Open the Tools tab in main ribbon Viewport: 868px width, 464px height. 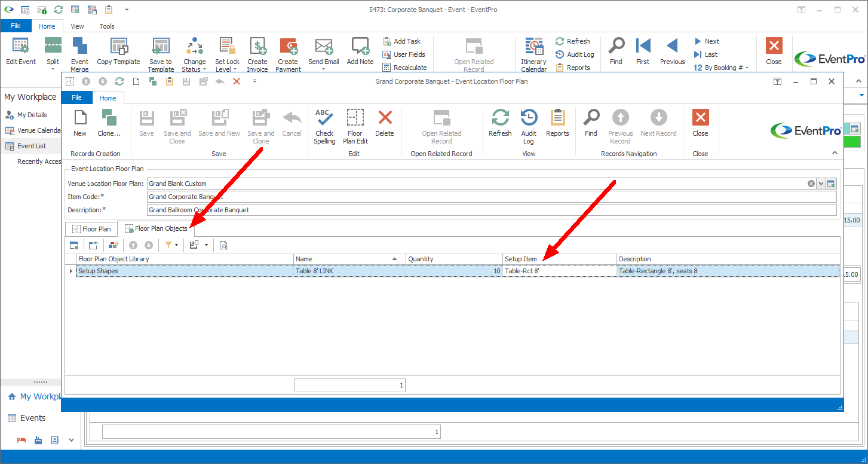[107, 26]
